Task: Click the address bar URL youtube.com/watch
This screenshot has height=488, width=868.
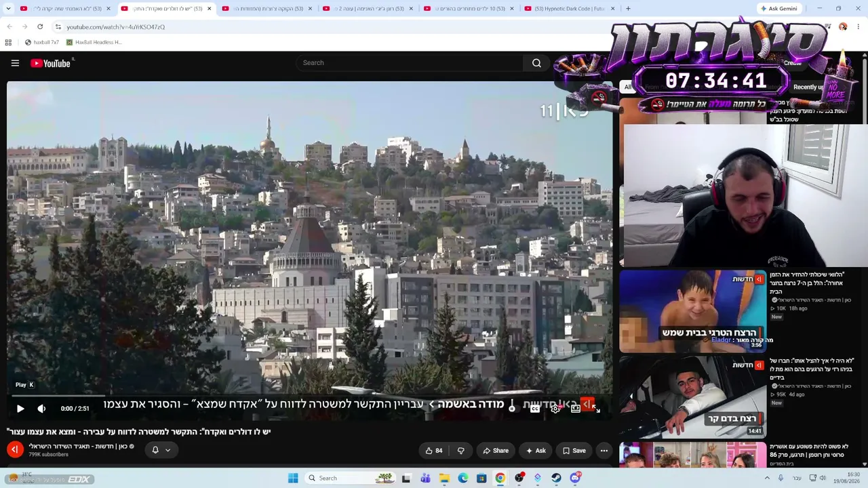Action: pos(116,27)
